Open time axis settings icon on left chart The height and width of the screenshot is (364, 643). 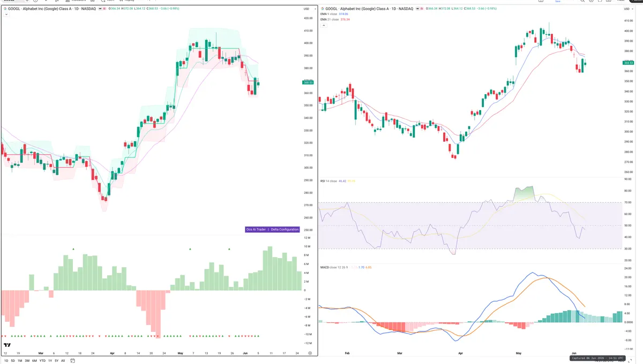(x=310, y=353)
